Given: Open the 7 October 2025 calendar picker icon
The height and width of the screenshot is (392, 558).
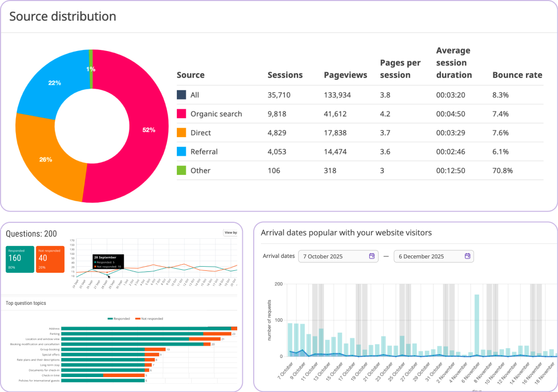Looking at the screenshot, I should (371, 256).
